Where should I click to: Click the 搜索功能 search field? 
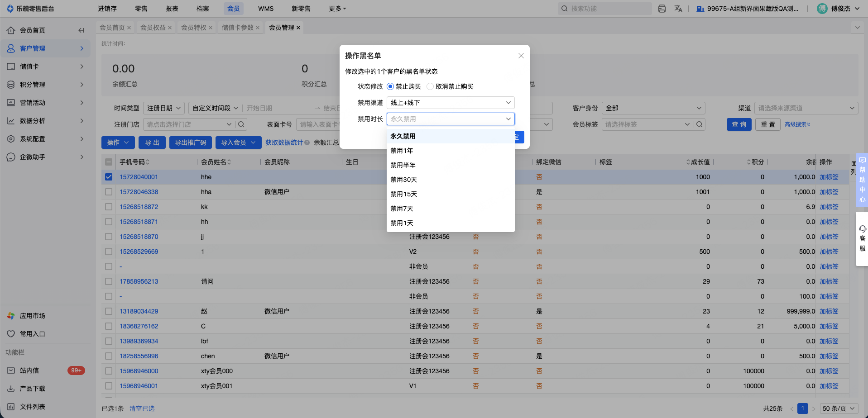tap(605, 9)
